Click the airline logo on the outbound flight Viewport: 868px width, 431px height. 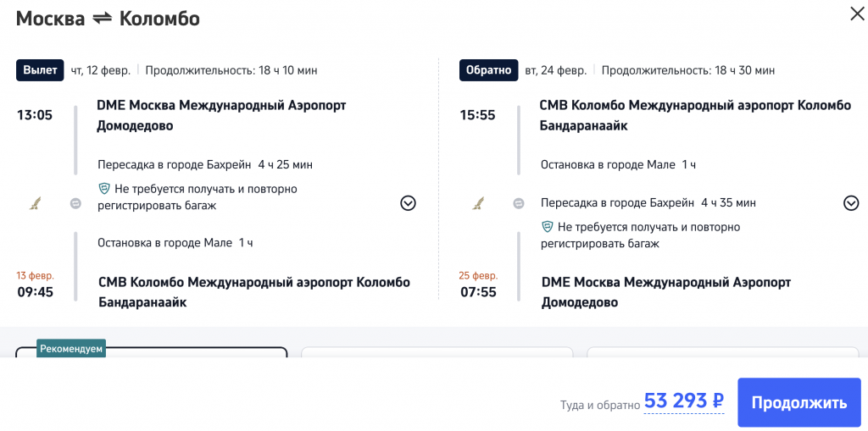tap(36, 203)
